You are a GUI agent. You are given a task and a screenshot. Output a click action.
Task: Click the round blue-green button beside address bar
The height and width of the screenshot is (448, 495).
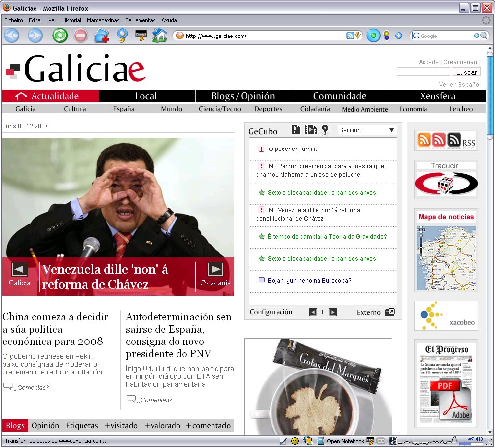point(373,36)
